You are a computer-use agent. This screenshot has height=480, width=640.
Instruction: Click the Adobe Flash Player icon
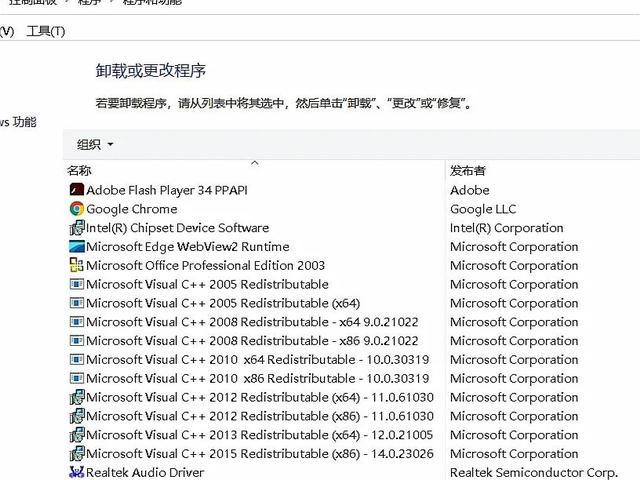(77, 190)
